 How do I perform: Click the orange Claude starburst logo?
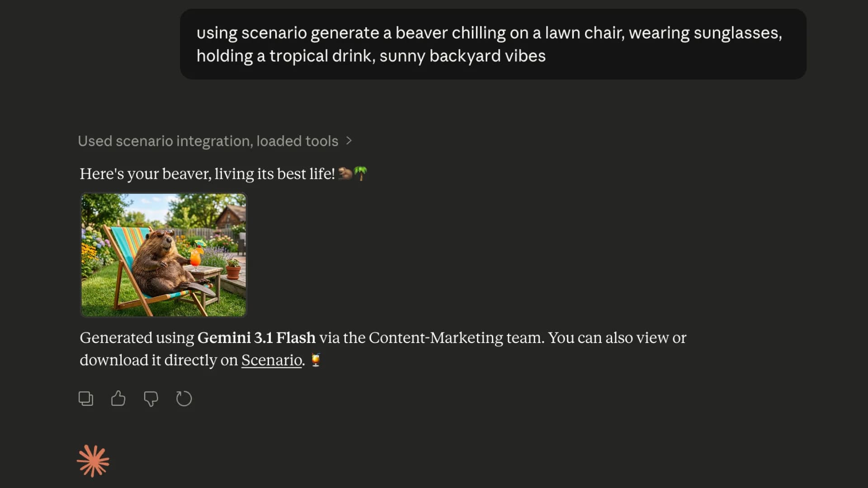tap(93, 461)
